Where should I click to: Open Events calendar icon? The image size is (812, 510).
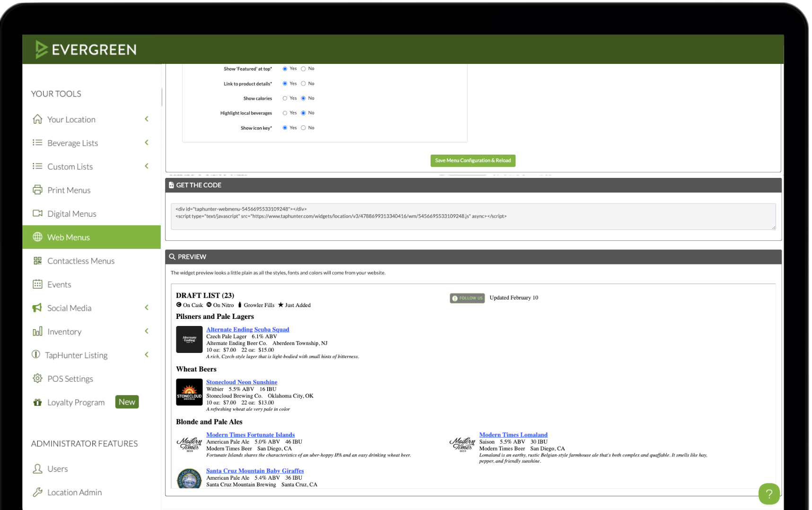coord(37,284)
